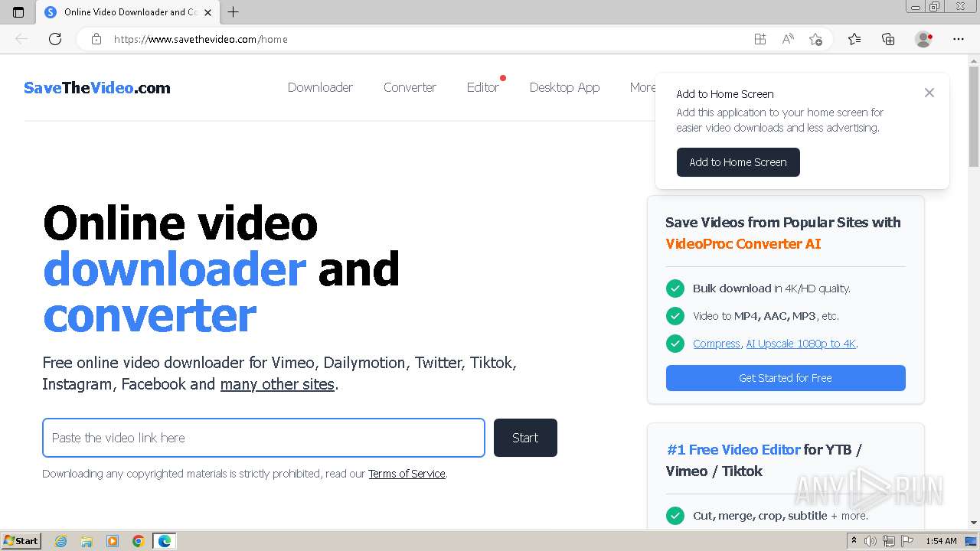The image size is (980, 551).
Task: Open the #1 Free Video Editor link
Action: tap(733, 449)
